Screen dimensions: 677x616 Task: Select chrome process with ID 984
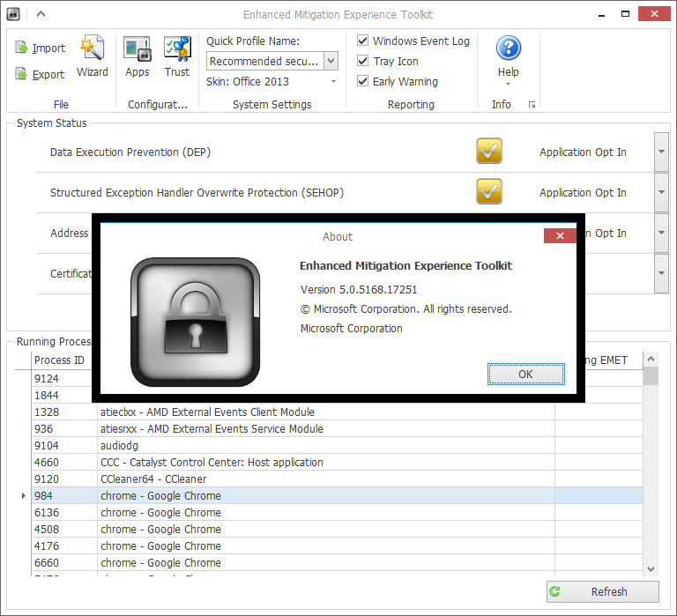pyautogui.click(x=337, y=495)
